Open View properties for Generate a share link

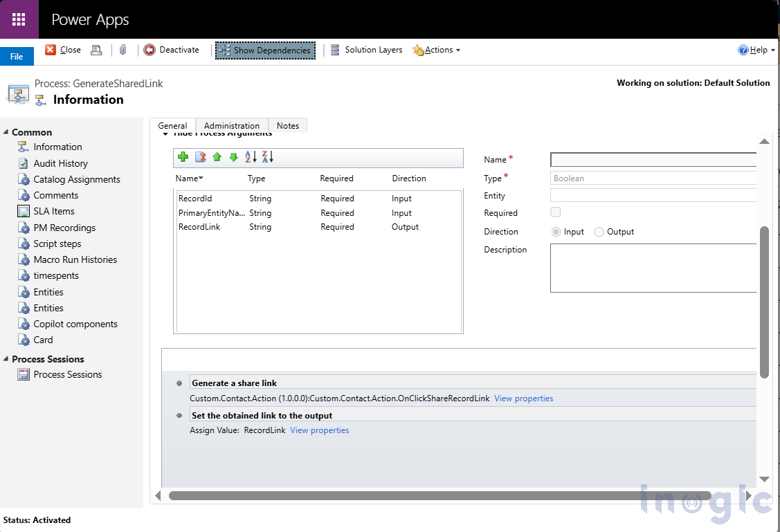[x=524, y=398]
